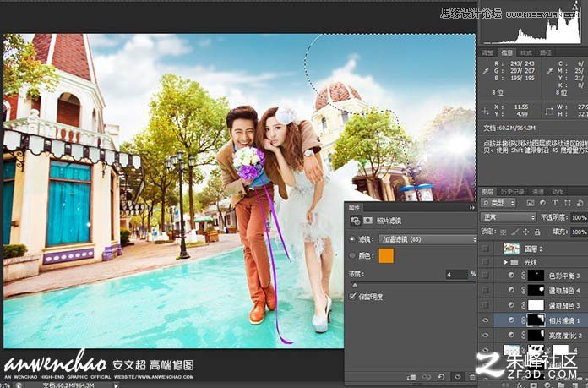
Task: Click the adjustment icon in the Properties panel header
Action: pyautogui.click(x=355, y=221)
